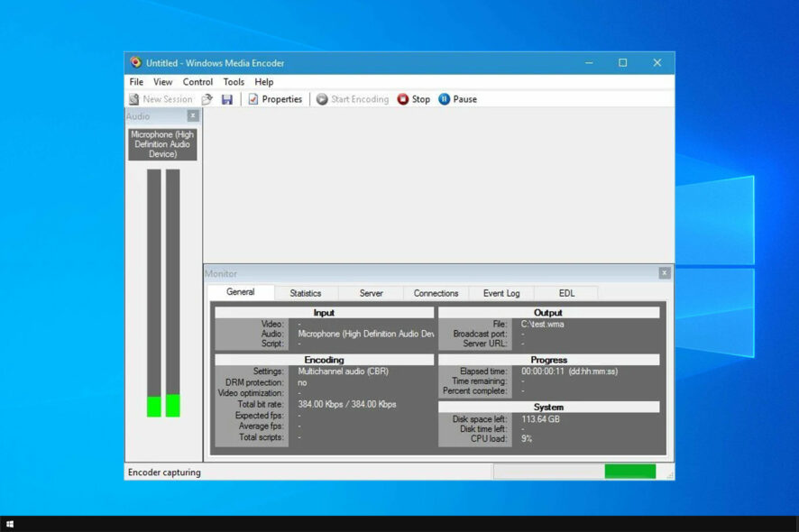Click the Windows Start button
799x532 pixels.
12,524
